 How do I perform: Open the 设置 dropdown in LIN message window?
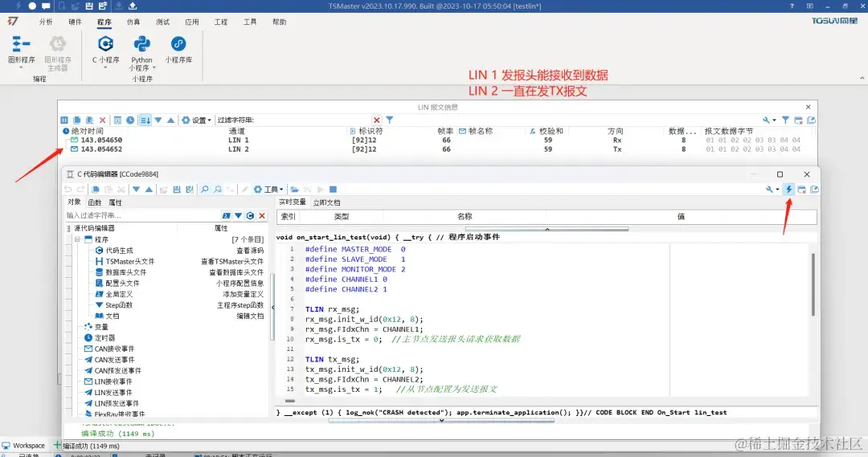[x=197, y=120]
